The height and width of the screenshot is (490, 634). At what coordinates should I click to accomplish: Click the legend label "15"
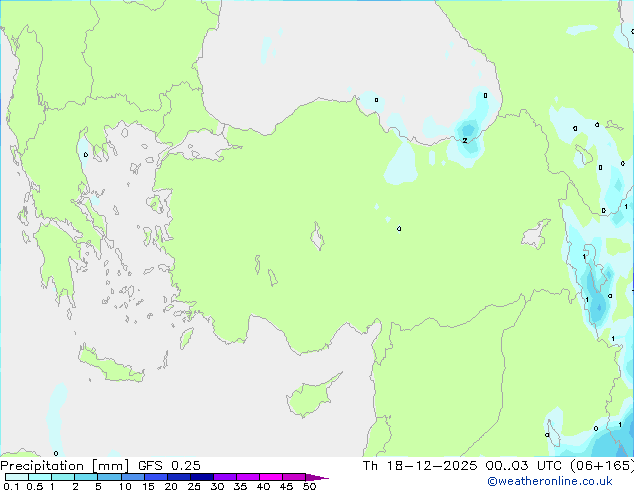tap(148, 486)
